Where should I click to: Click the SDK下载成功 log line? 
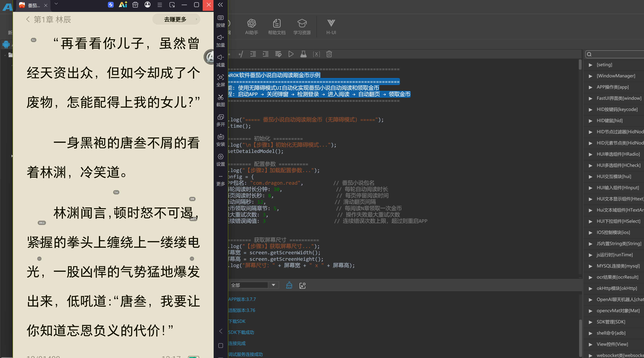point(241,332)
